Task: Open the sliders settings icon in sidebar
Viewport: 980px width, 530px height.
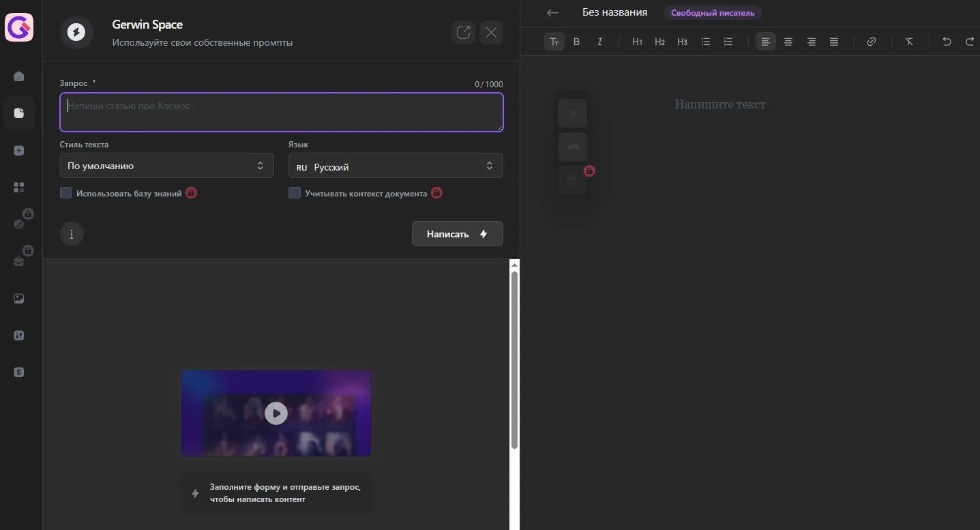Action: 19,336
